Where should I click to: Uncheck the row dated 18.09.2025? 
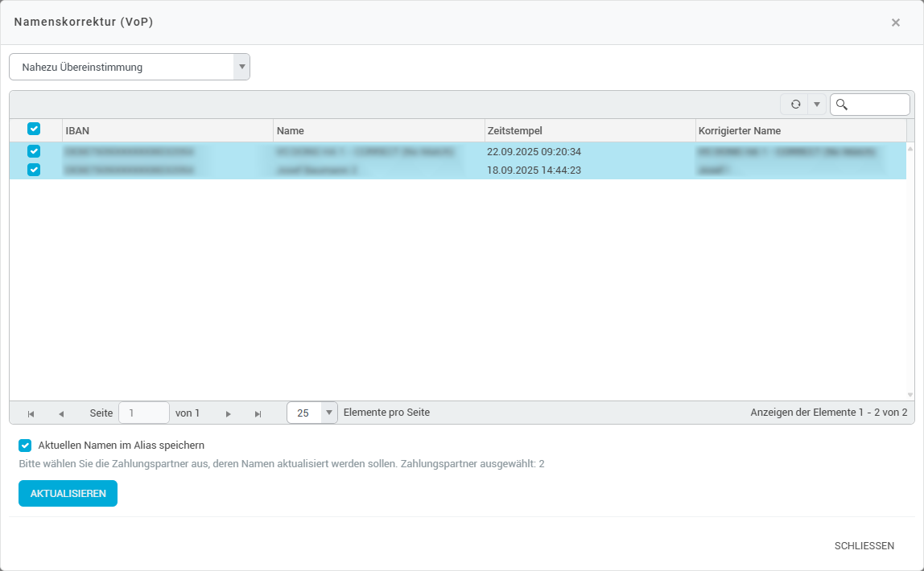click(x=34, y=170)
